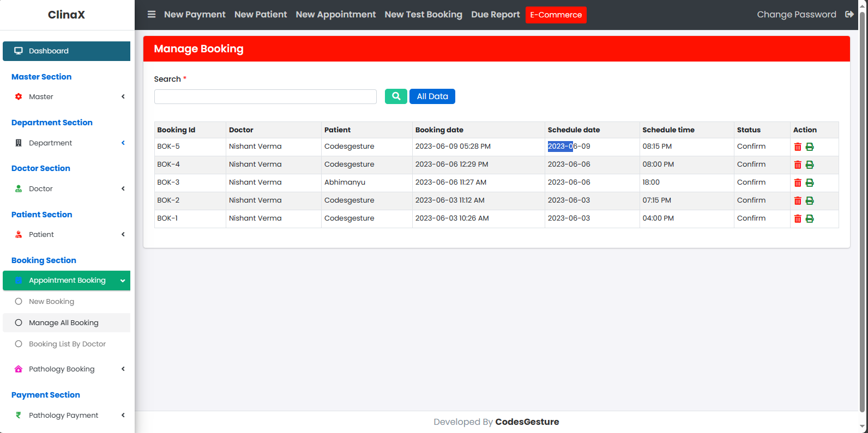Open New Patient from top navigation
This screenshot has width=868, height=433.
tap(261, 15)
